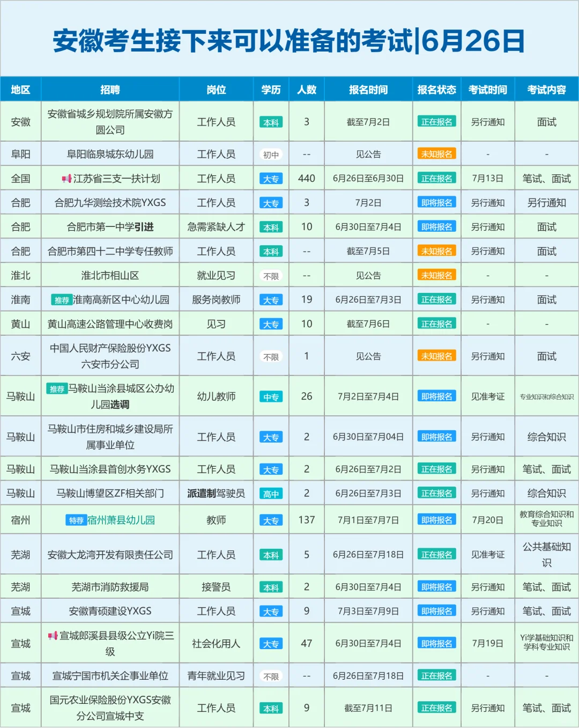
Task: Select the 学历 column header
Action: point(271,90)
